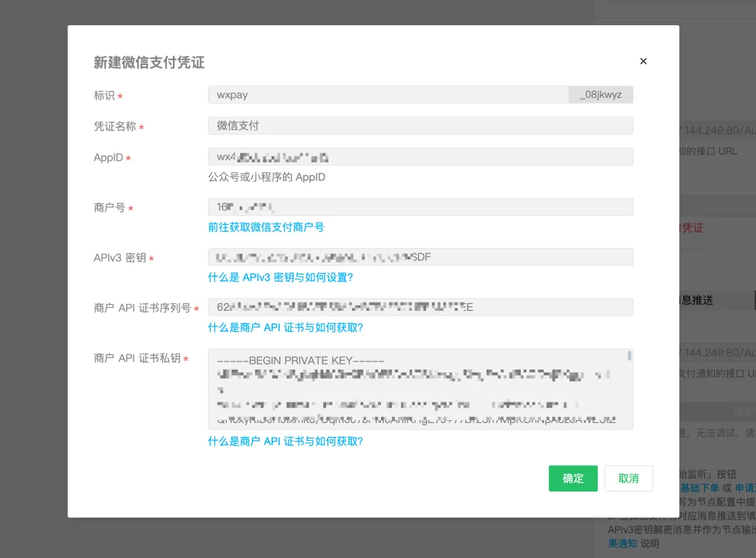
Task: Click the AppID input field
Action: click(x=421, y=157)
